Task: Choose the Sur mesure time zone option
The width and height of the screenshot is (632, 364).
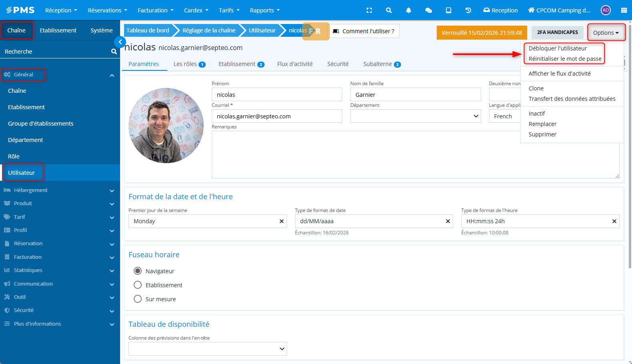Action: click(138, 299)
